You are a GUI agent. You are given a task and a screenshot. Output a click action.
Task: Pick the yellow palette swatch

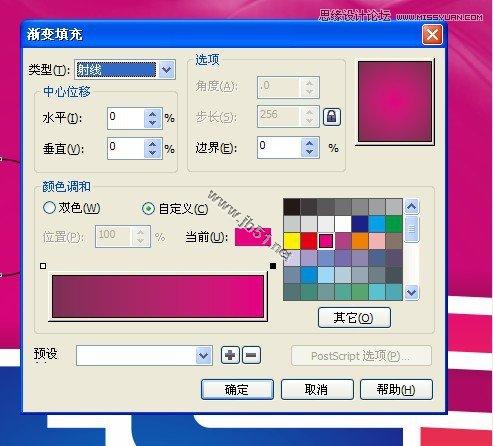click(292, 241)
